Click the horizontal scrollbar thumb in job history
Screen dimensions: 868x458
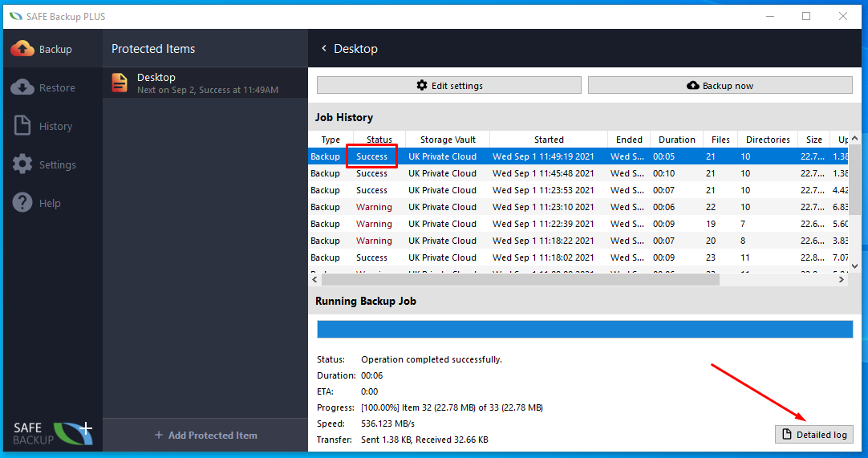coord(520,280)
